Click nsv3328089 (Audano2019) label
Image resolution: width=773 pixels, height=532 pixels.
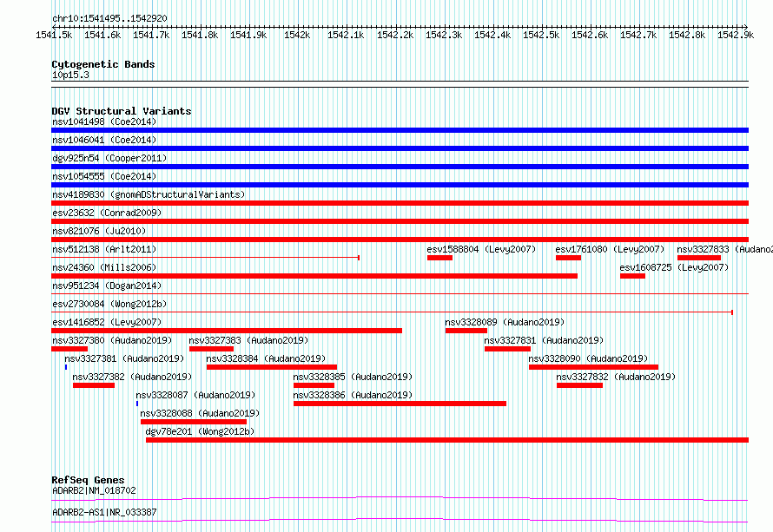point(505,322)
